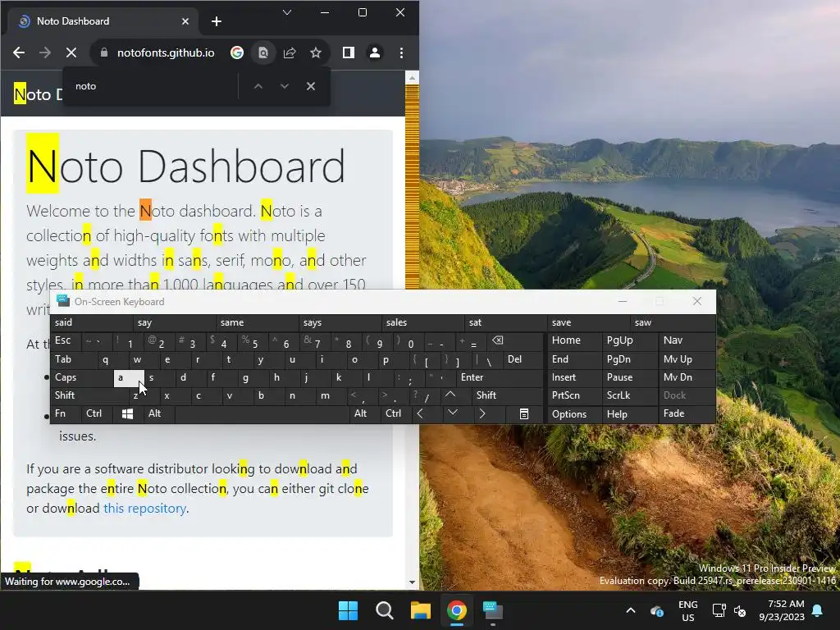Toggle Caps lock on on-screen keyboard
The height and width of the screenshot is (630, 840).
click(82, 377)
